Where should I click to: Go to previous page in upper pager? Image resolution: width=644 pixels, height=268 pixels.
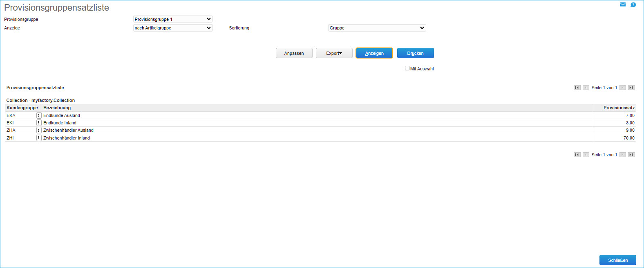[x=586, y=88]
